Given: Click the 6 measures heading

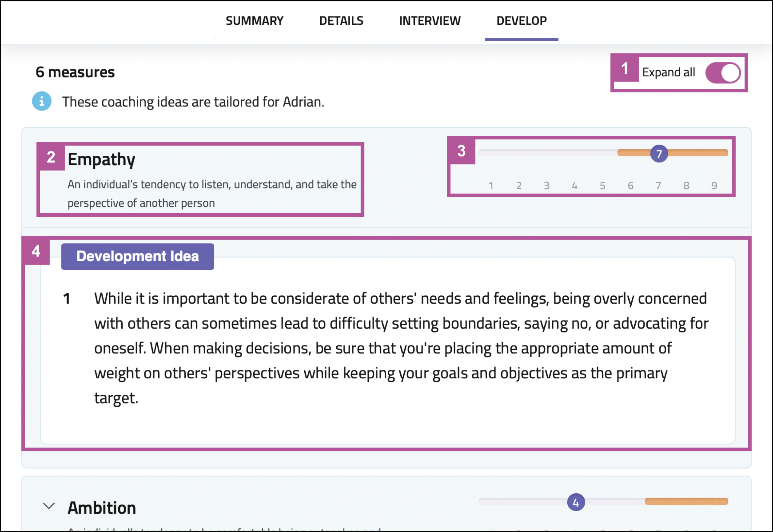Looking at the screenshot, I should [x=75, y=72].
